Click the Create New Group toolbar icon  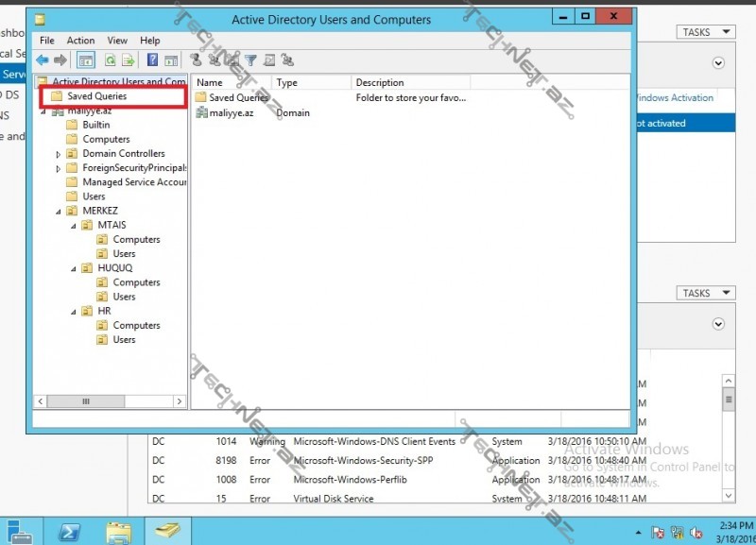coord(215,60)
